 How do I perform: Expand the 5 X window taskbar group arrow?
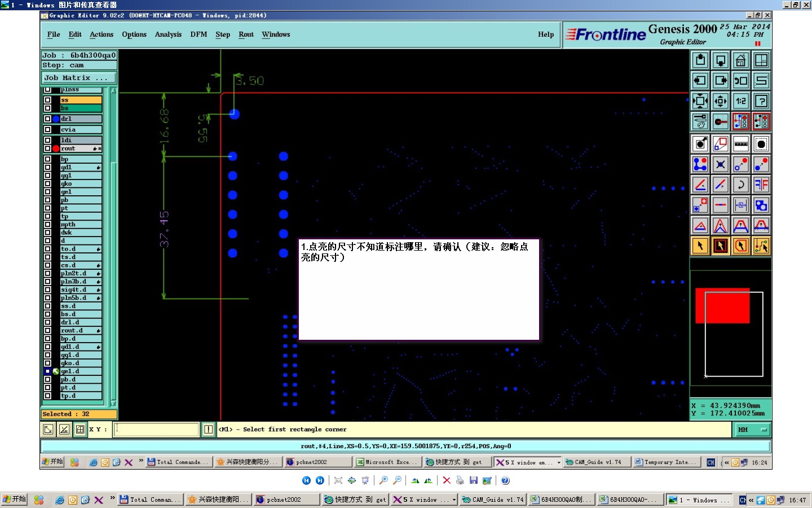454,500
